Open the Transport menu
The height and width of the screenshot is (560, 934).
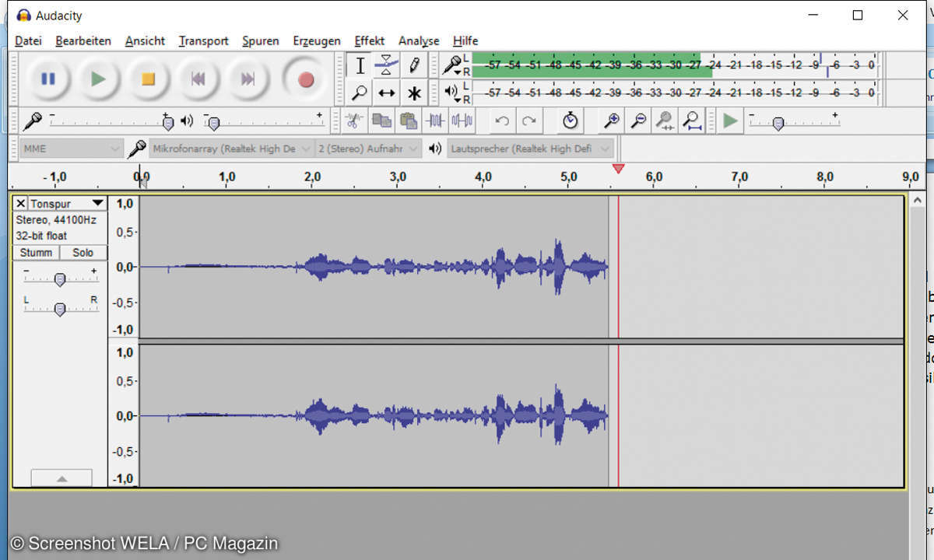coord(203,40)
